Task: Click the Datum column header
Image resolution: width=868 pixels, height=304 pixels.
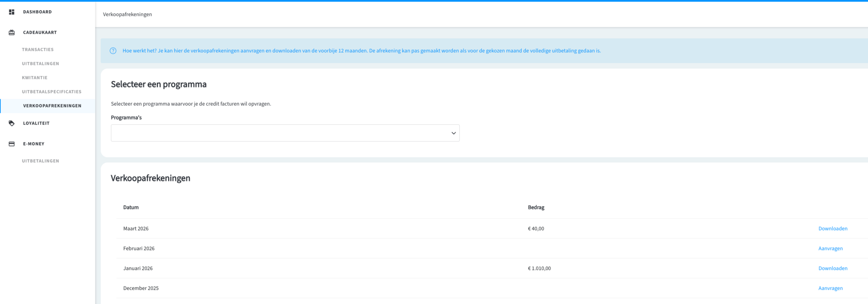Action: click(131, 207)
